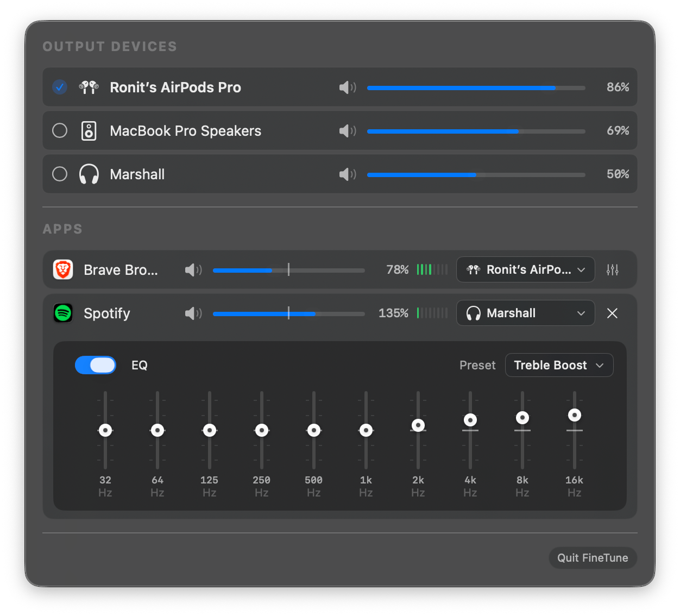The image size is (680, 616).
Task: Click the Brave Bro... app name
Action: pos(121,270)
